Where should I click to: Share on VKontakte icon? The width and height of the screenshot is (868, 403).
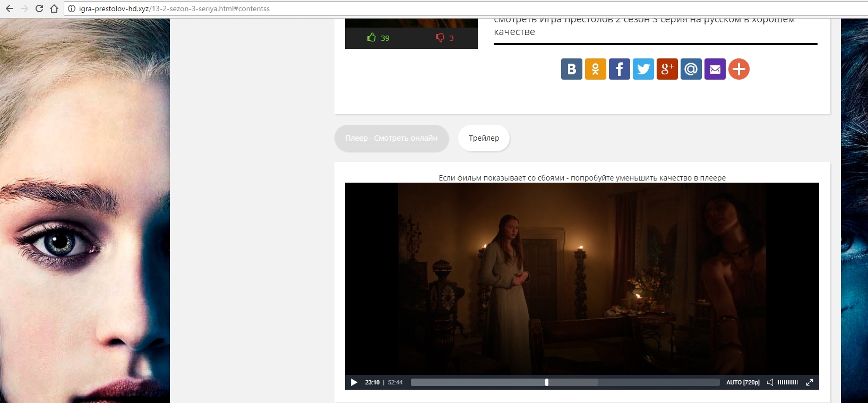click(x=572, y=69)
